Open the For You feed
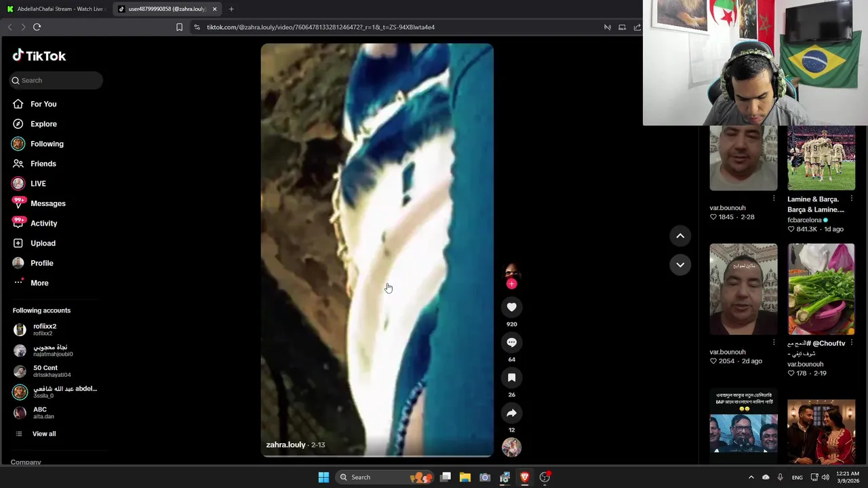 pos(43,104)
